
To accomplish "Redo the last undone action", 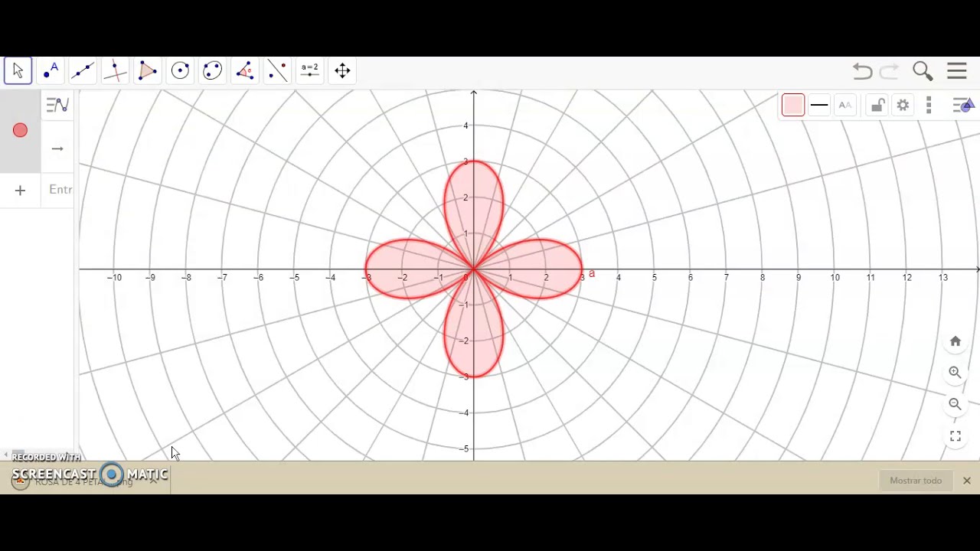I will (x=890, y=71).
